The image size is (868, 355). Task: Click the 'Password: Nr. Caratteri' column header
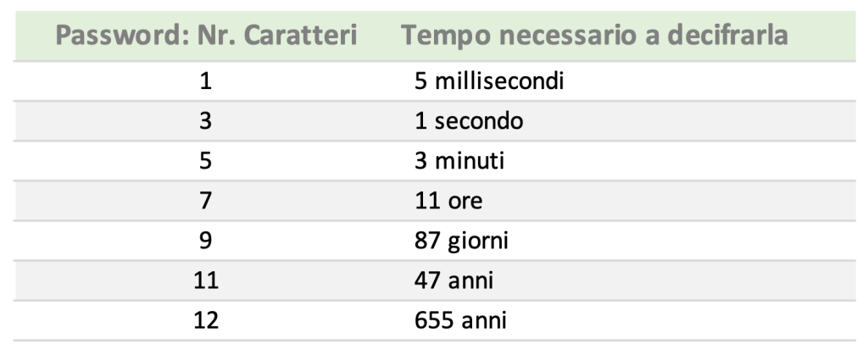click(206, 36)
